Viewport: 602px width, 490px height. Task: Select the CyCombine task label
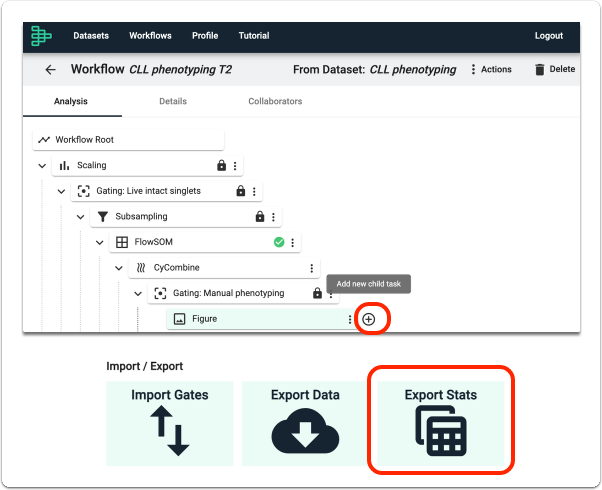(177, 268)
